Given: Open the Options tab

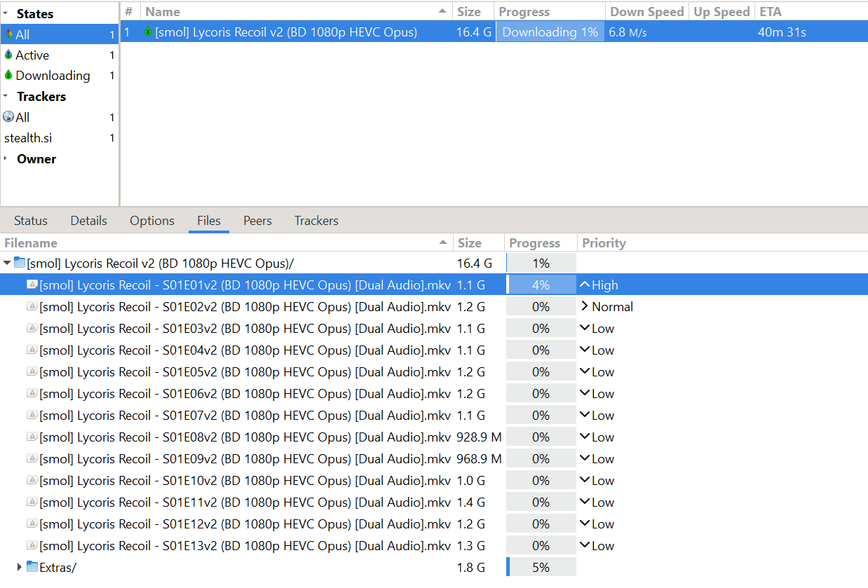Looking at the screenshot, I should tap(152, 220).
